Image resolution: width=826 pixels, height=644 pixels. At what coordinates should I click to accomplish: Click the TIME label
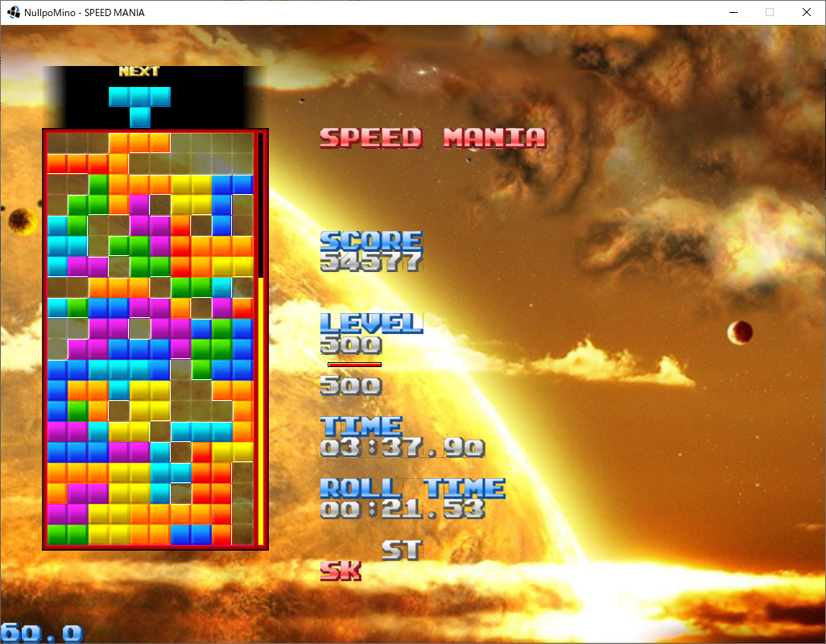361,427
